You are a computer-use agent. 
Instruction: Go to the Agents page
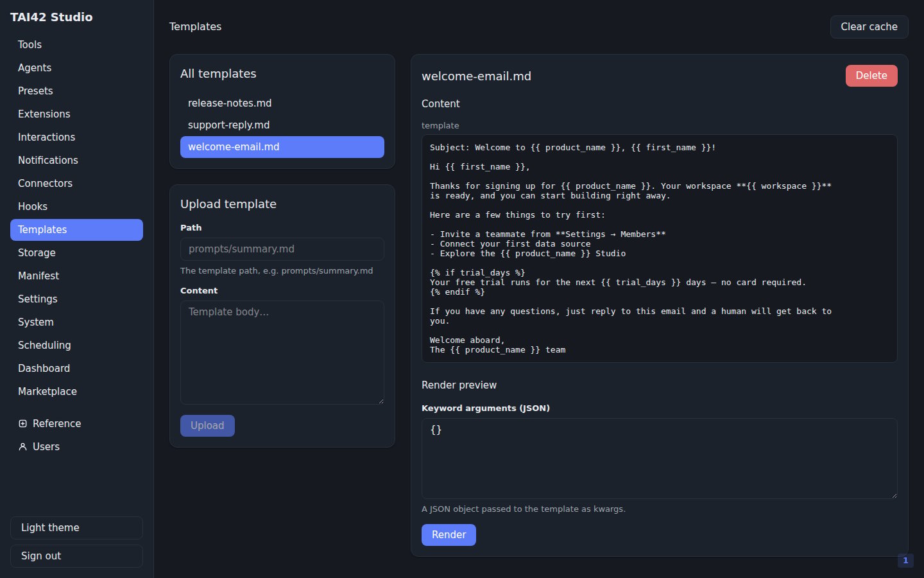pos(76,68)
